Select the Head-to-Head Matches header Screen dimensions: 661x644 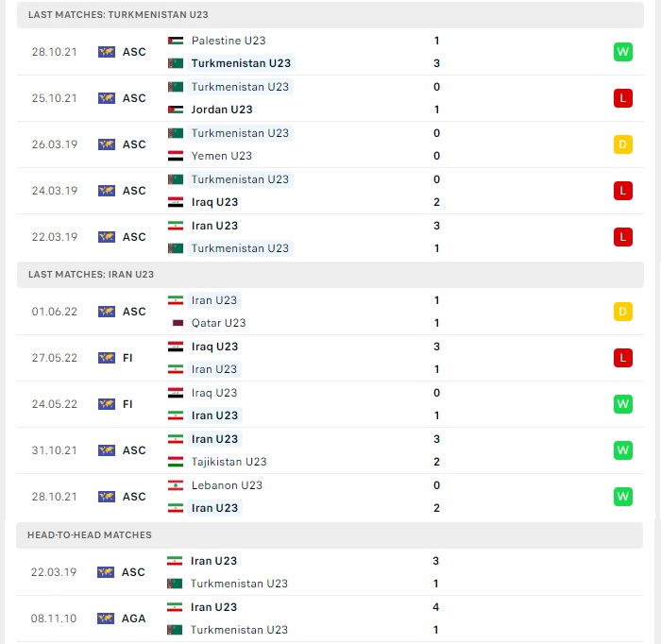pos(330,534)
